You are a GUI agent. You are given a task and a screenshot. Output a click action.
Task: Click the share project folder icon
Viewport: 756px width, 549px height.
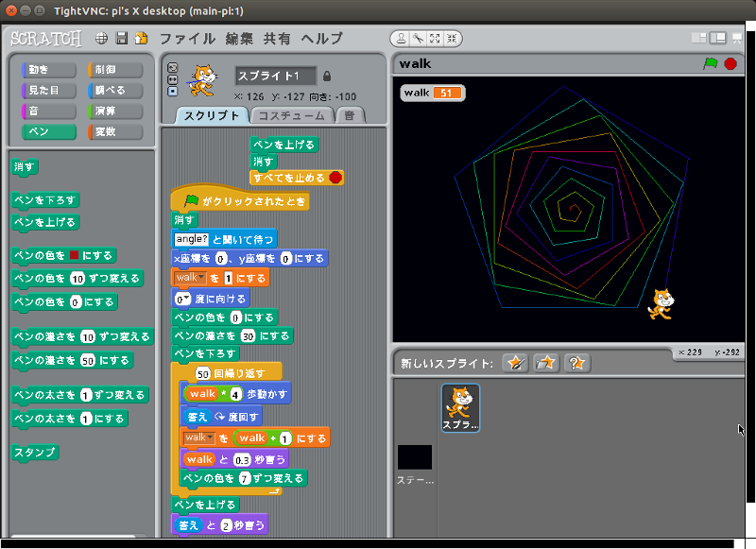141,39
